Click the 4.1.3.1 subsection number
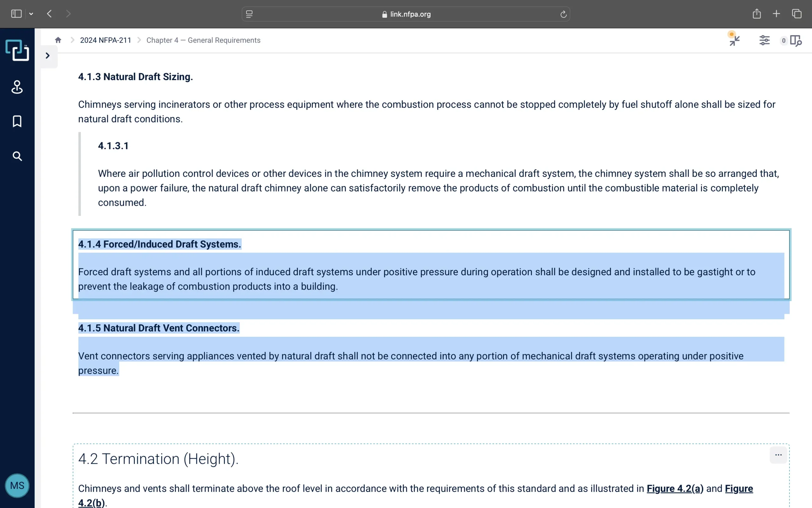 (x=114, y=146)
